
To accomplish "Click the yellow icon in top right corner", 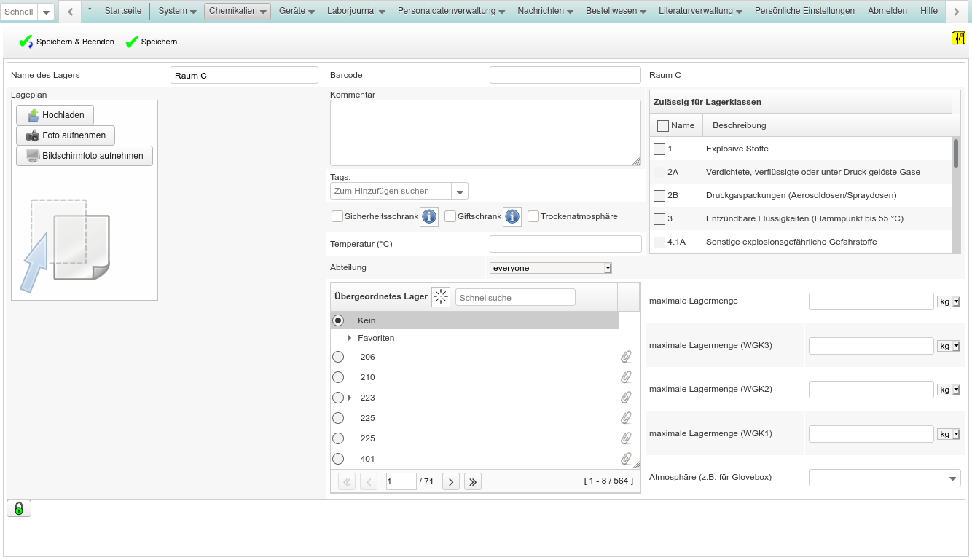I will (x=957, y=39).
